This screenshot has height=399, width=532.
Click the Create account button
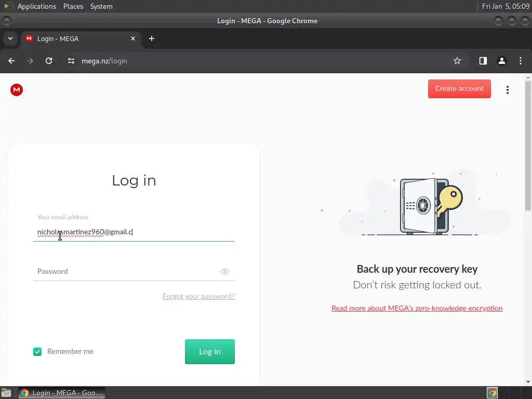(x=459, y=89)
